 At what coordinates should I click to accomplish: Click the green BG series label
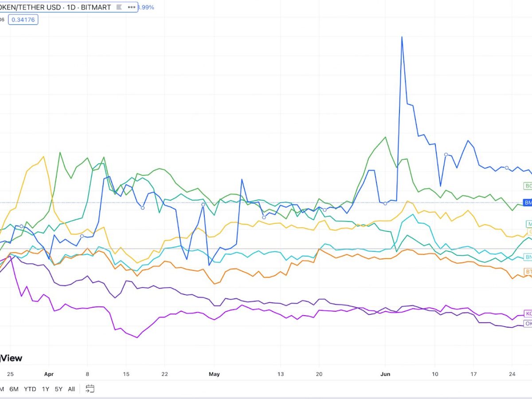point(528,186)
